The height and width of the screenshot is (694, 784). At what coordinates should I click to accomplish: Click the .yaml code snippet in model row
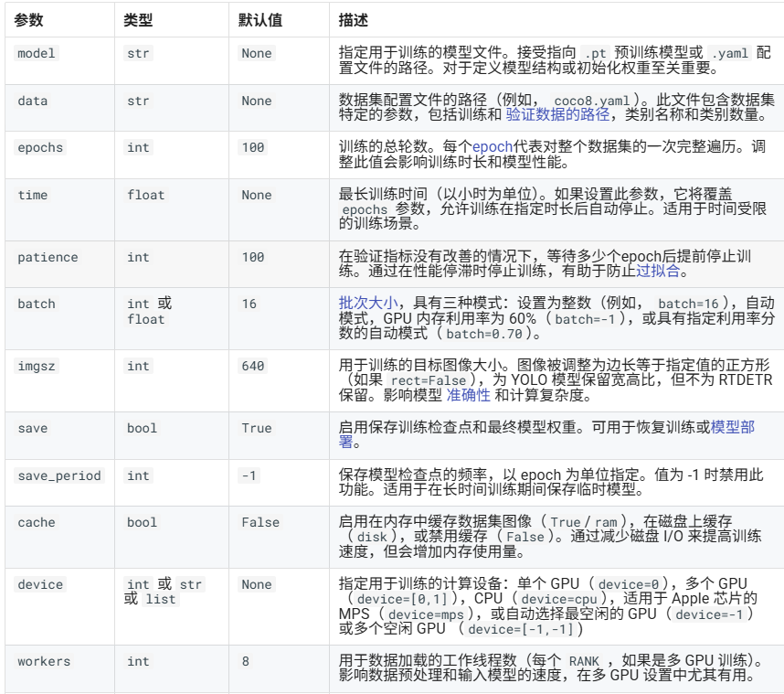point(730,54)
